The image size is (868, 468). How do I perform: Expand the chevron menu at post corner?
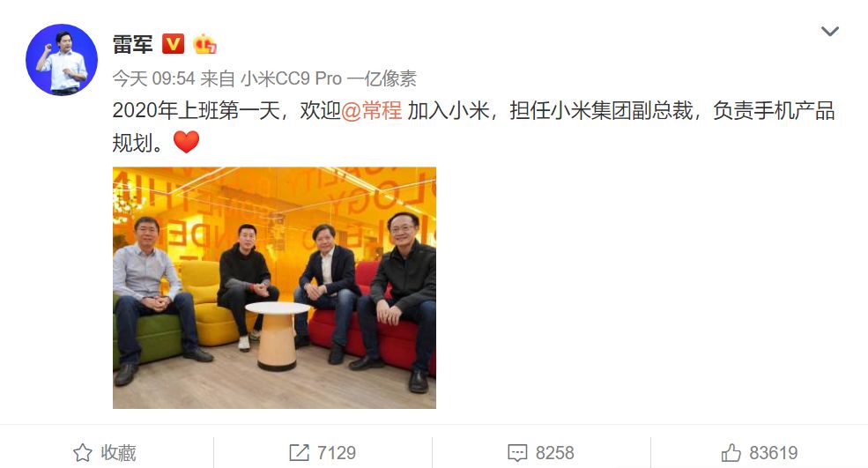coord(830,31)
